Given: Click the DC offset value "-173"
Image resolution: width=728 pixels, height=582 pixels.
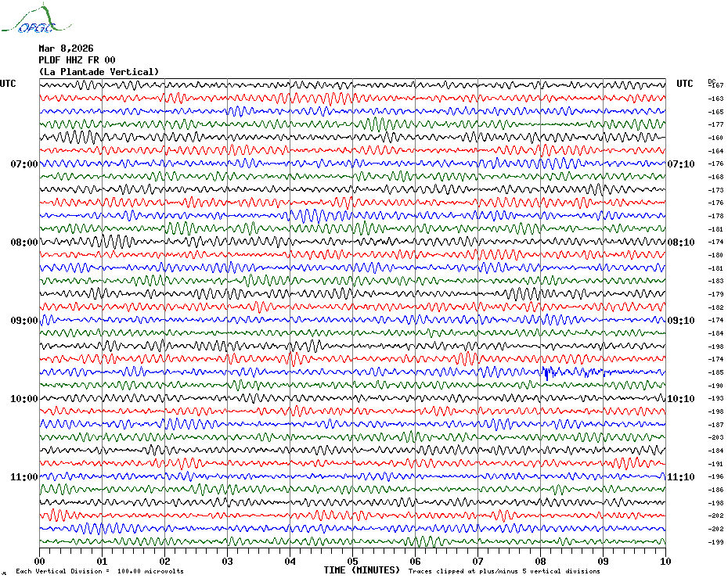Looking at the screenshot, I should (716, 190).
